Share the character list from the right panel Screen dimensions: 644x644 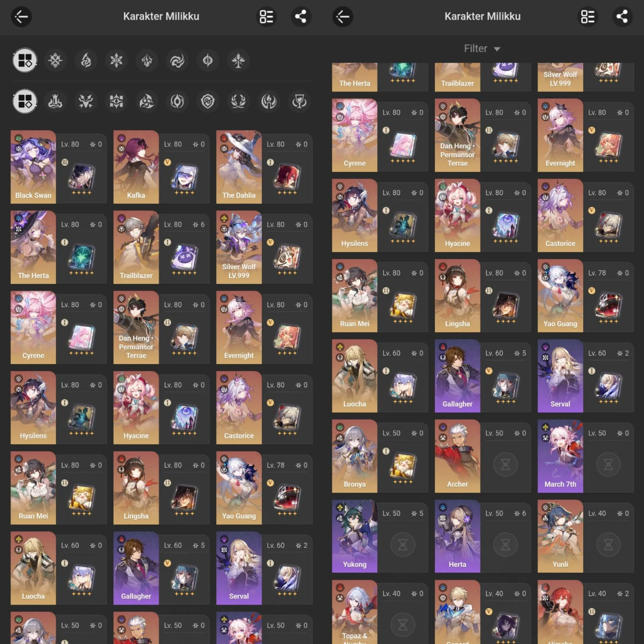point(622,16)
